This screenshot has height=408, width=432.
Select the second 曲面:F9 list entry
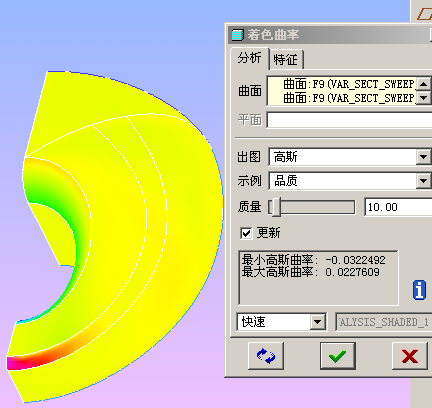pos(349,98)
